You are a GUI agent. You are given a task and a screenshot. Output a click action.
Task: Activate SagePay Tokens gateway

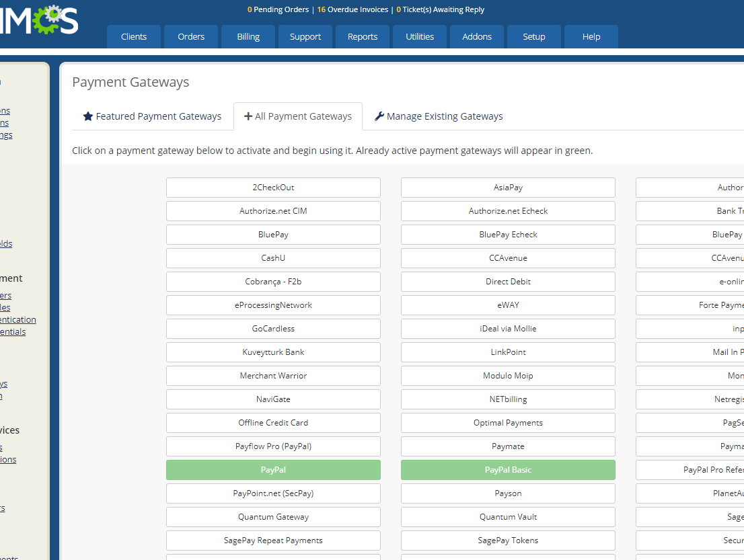[x=508, y=541]
